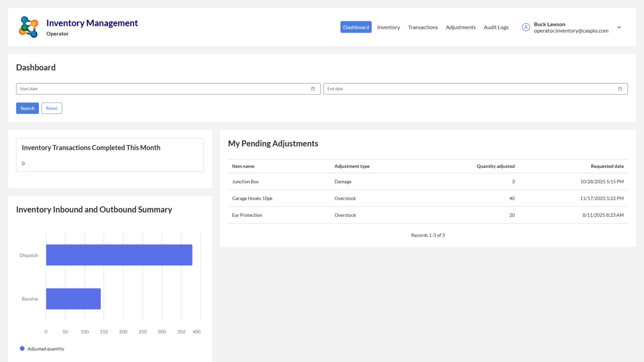Open the Start date calendar picker
The height and width of the screenshot is (362, 644).
(313, 89)
